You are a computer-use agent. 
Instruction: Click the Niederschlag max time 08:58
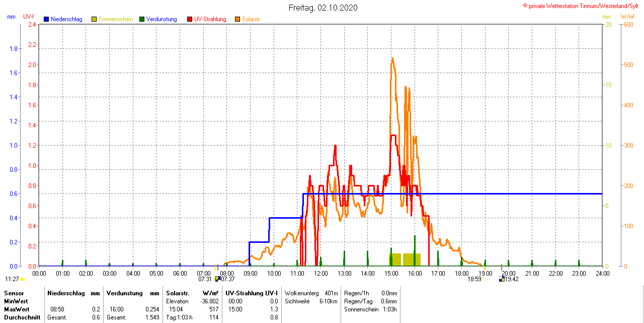click(57, 309)
